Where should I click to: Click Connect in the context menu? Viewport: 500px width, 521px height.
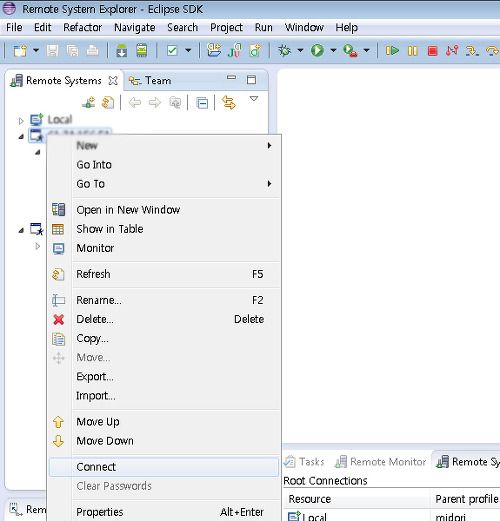point(164,467)
